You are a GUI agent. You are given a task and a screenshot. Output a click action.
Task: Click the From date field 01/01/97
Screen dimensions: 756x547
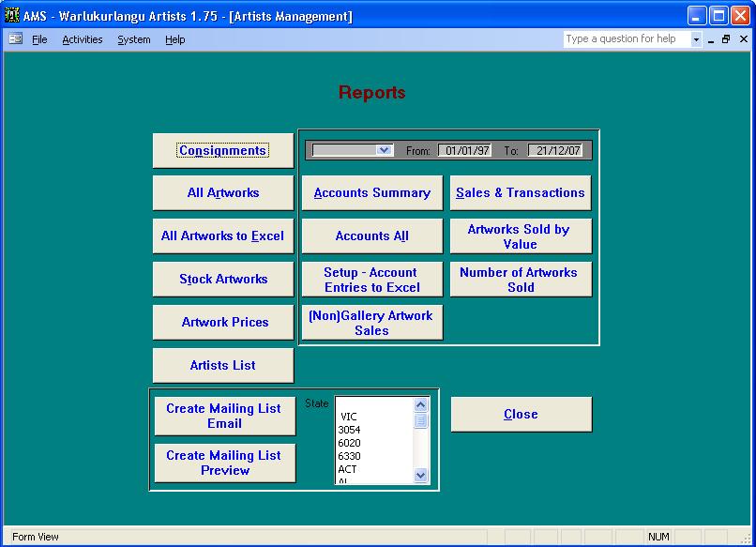click(465, 150)
